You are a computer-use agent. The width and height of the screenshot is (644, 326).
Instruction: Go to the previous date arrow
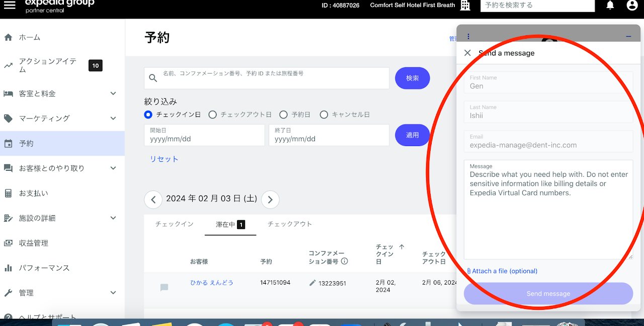coord(153,200)
